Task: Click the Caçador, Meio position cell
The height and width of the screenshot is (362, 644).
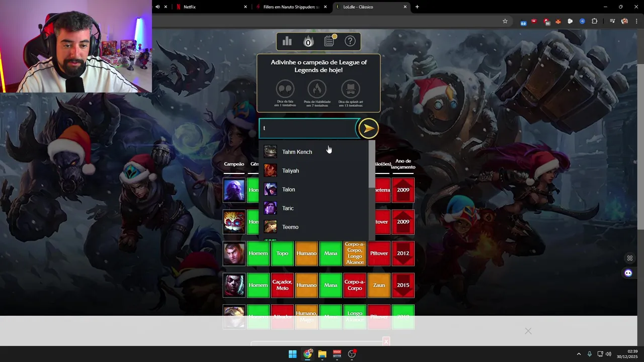Action: pos(282,285)
